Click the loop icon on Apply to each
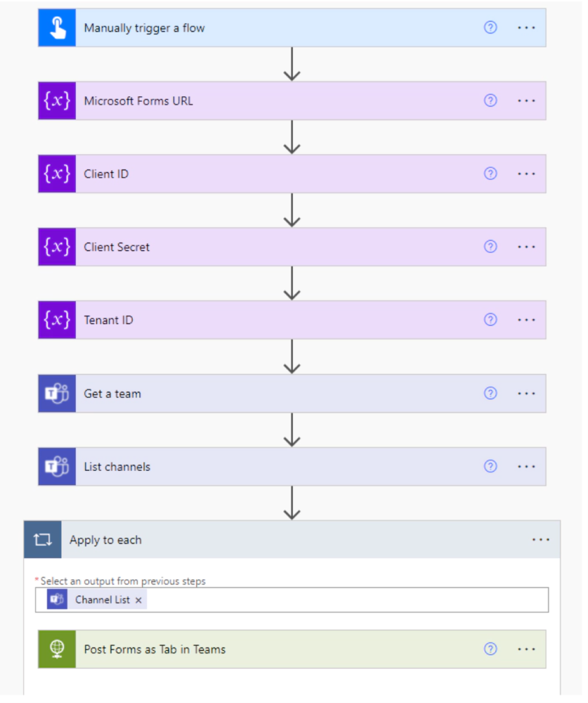The width and height of the screenshot is (588, 703). pos(42,539)
